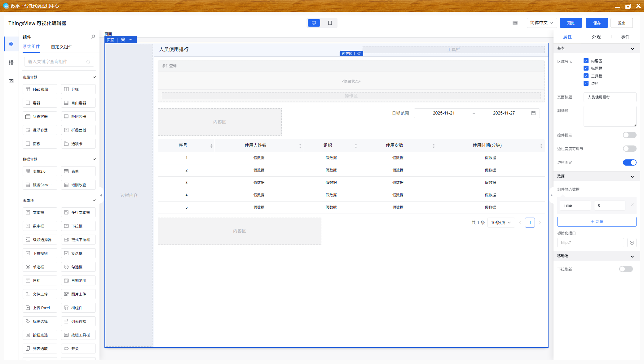Collapse the 布局容器 section
644x364 pixels.
94,77
